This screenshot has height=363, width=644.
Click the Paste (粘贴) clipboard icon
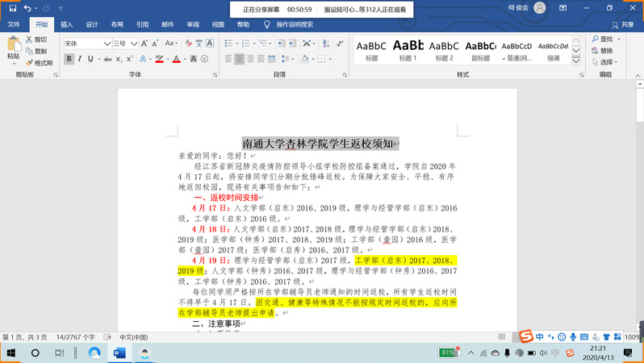[13, 50]
